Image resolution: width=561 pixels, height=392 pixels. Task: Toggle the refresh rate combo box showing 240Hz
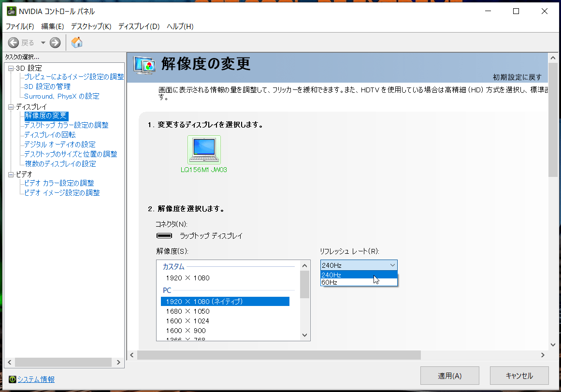point(359,265)
